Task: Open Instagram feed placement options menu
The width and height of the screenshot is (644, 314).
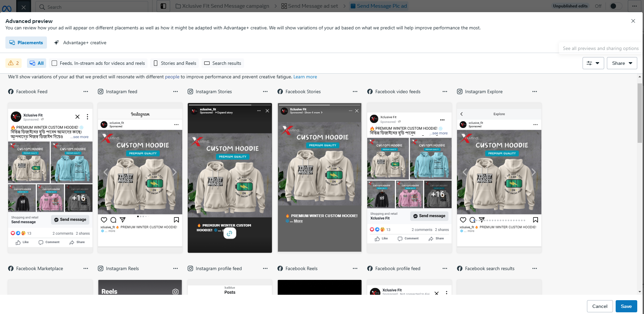Action: 176,91
